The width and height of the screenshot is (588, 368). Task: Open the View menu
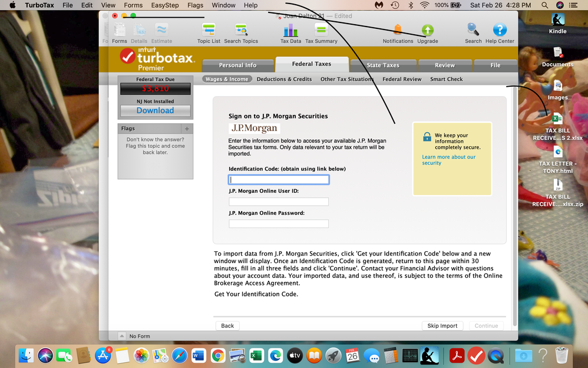coord(108,5)
